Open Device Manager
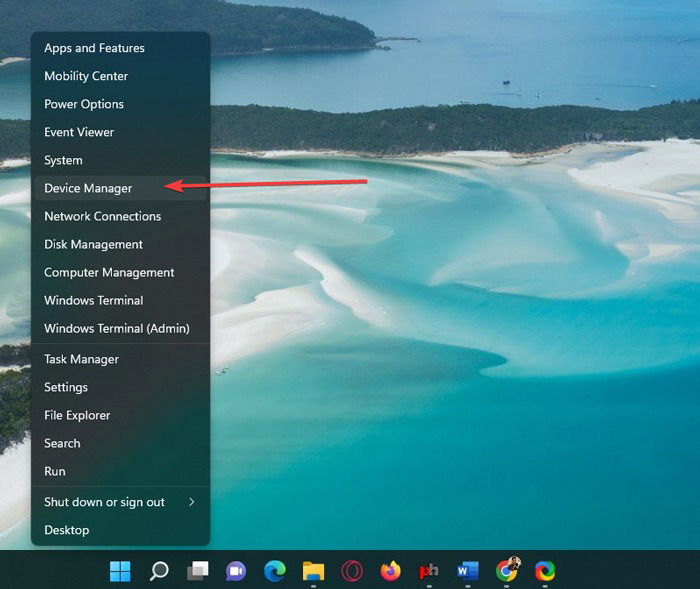Viewport: 700px width, 589px height. [121, 188]
